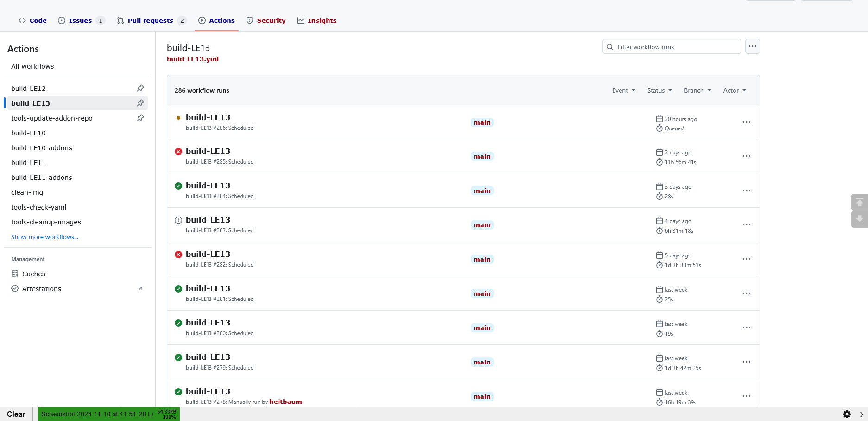868x421 pixels.
Task: Switch to the Pull requests tab
Action: tap(150, 20)
